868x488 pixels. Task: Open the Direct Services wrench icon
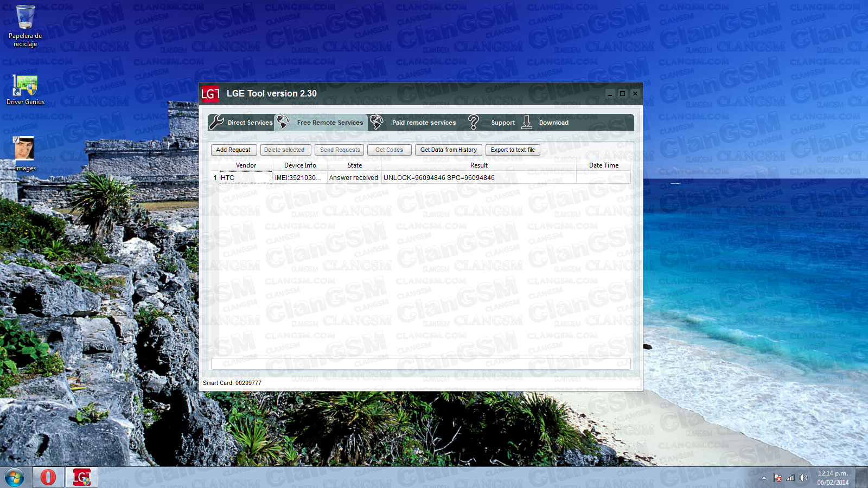pos(216,122)
